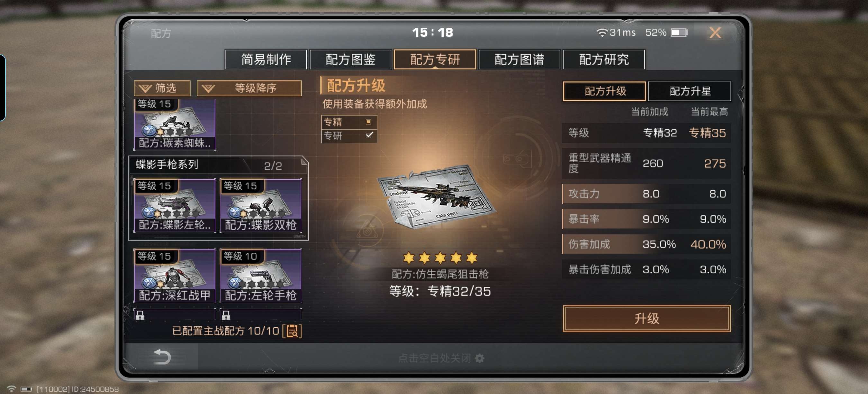Switch to 配方升星 star-up panel
The height and width of the screenshot is (394, 868).
pos(689,91)
